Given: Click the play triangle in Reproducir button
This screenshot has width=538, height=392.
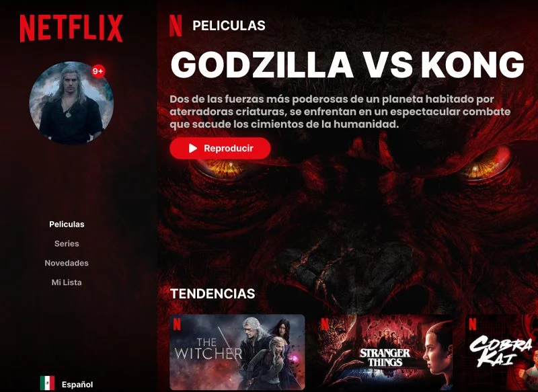Looking at the screenshot, I should pos(193,148).
